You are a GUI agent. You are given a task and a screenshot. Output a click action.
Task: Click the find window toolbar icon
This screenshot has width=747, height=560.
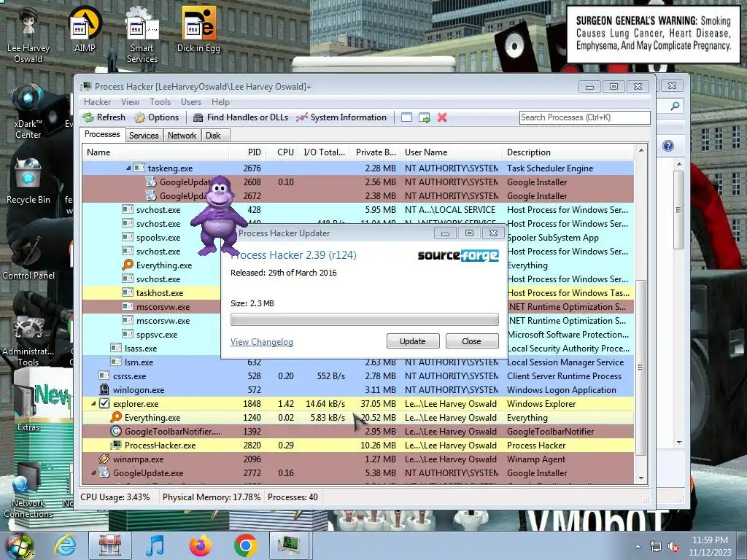pos(406,117)
